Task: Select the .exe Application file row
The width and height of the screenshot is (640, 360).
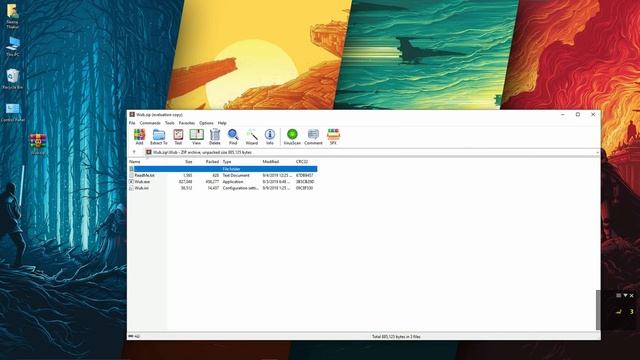Action: 222,182
